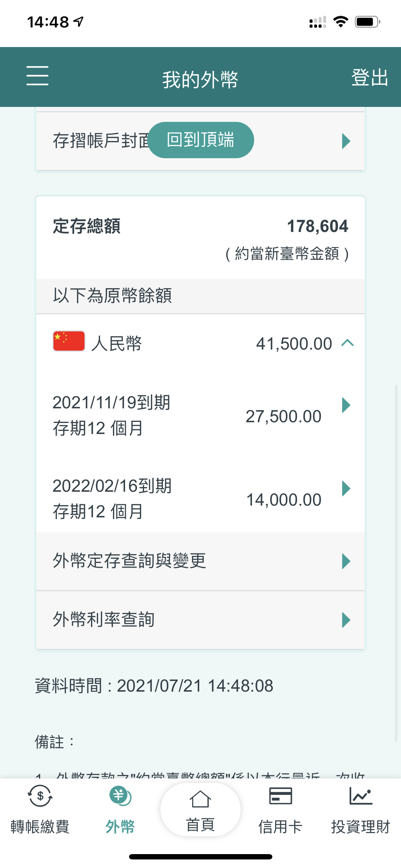The height and width of the screenshot is (868, 401).
Task: Tap the investment chart icon
Action: coord(361,796)
